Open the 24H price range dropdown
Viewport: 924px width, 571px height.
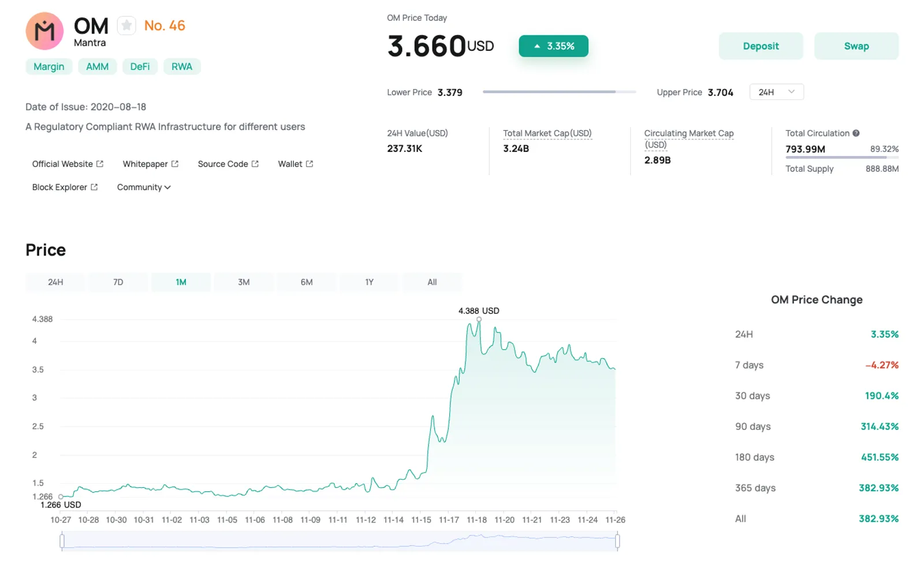coord(776,92)
